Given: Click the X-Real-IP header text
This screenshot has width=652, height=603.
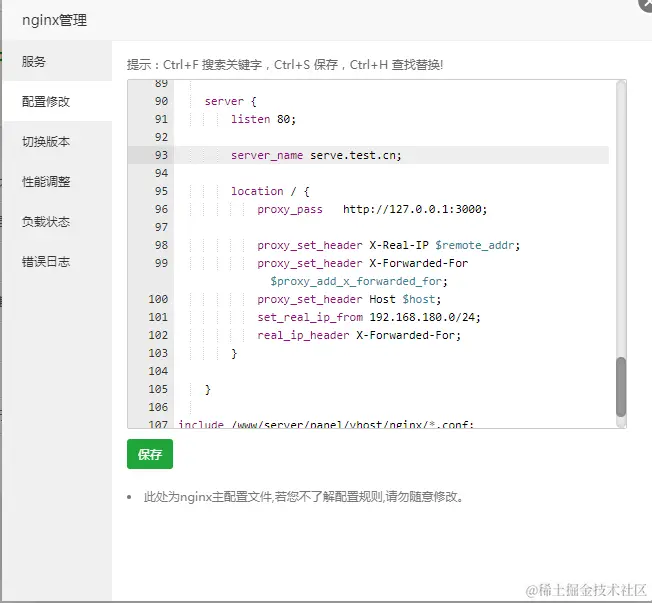Looking at the screenshot, I should pyautogui.click(x=399, y=245).
